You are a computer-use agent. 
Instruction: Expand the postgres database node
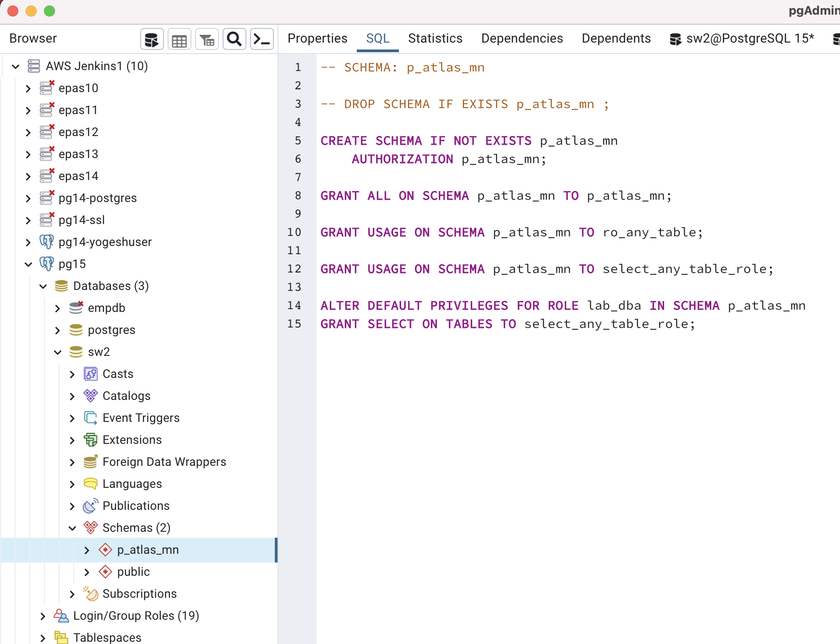tap(58, 330)
